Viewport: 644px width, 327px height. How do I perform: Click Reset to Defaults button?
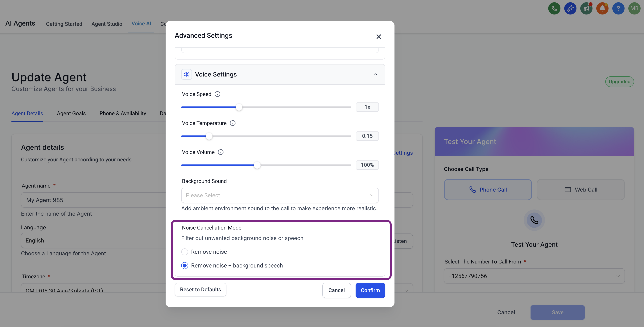200,289
